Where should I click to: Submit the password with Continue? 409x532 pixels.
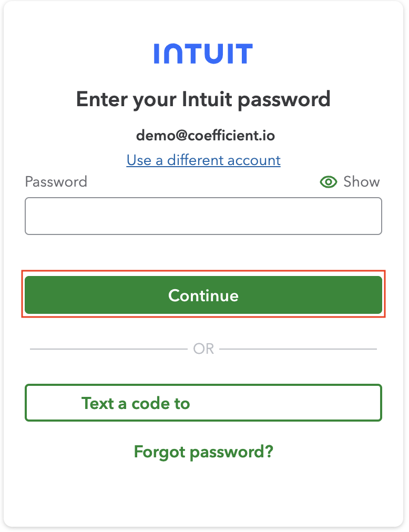203,295
